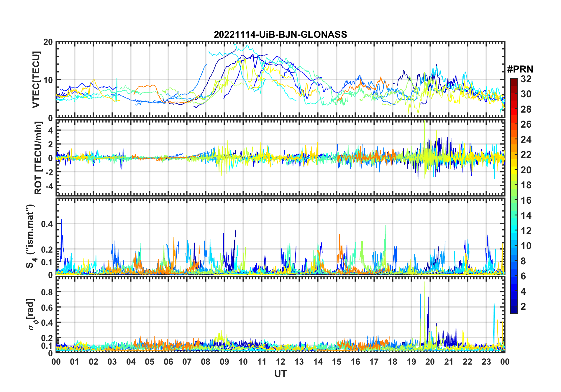Click colorbar tick label 16
Screen dimensions: 561x392
526,200
